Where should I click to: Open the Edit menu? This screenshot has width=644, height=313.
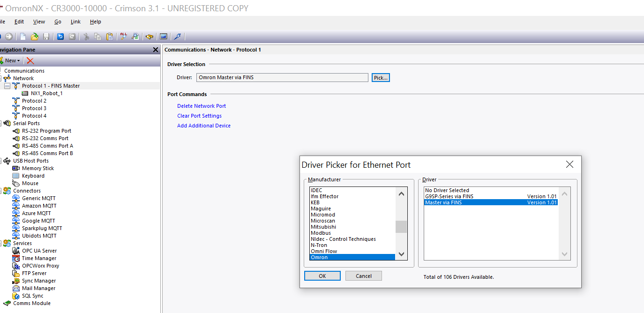19,22
